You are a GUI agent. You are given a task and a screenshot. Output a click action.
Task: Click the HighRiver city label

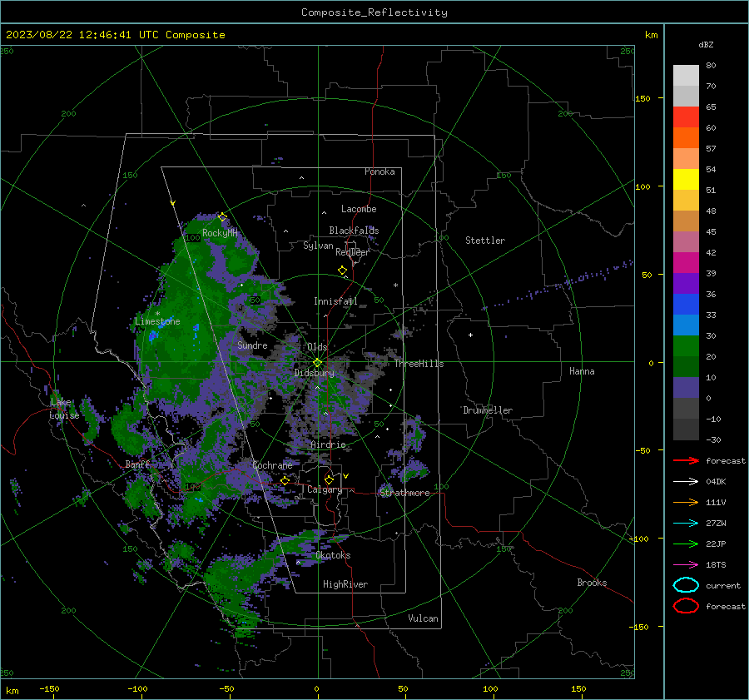[345, 584]
